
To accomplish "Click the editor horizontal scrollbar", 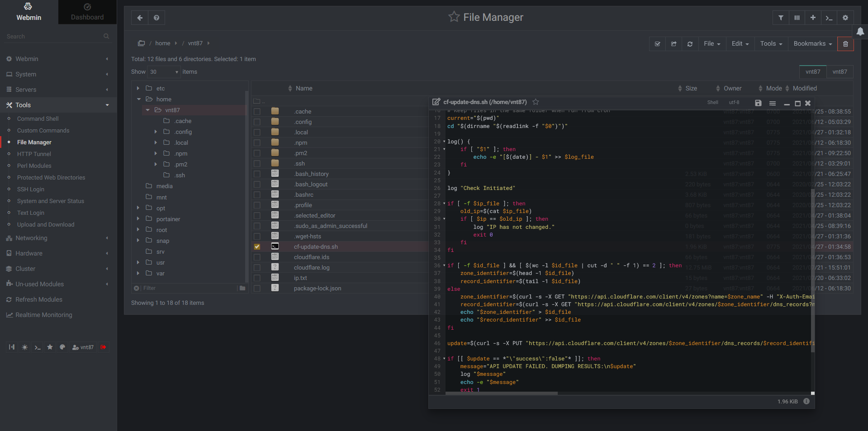I will 501,393.
